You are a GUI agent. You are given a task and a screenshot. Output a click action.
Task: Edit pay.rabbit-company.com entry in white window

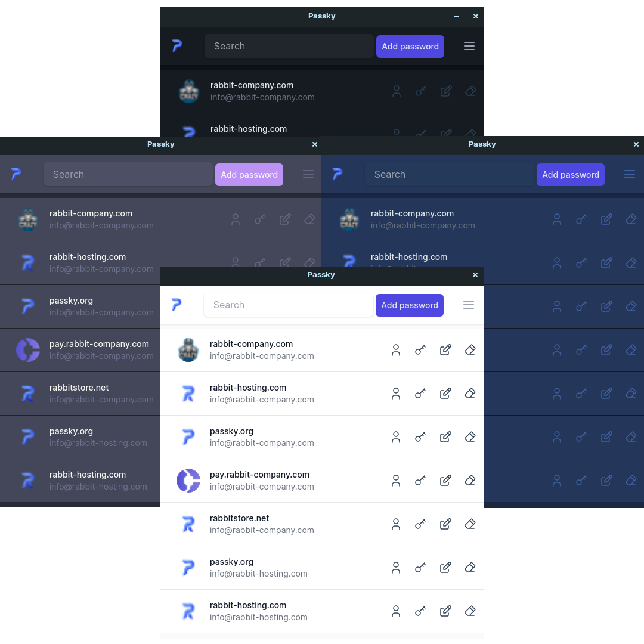tap(445, 481)
